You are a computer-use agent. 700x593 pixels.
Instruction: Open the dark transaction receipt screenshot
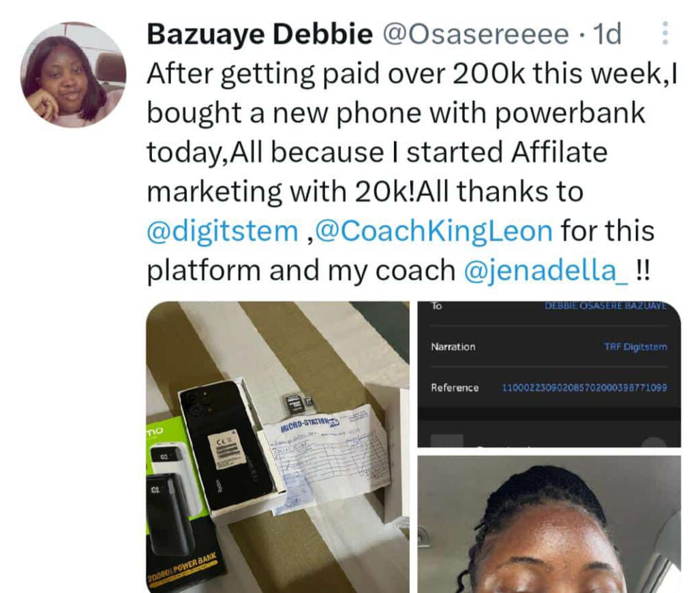549,374
